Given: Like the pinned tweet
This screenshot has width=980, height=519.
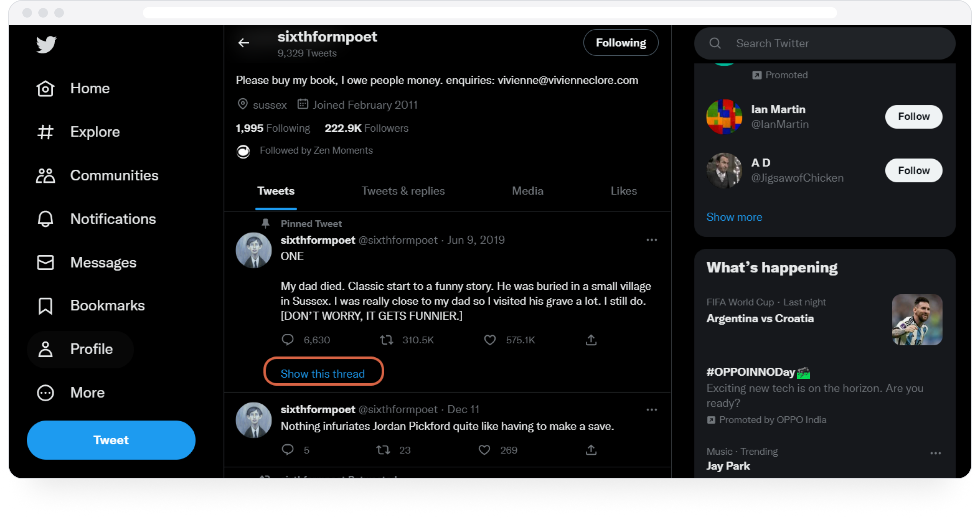Looking at the screenshot, I should point(490,340).
